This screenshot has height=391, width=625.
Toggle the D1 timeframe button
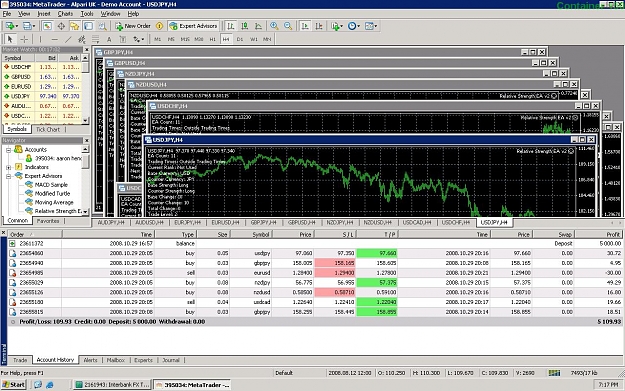240,39
